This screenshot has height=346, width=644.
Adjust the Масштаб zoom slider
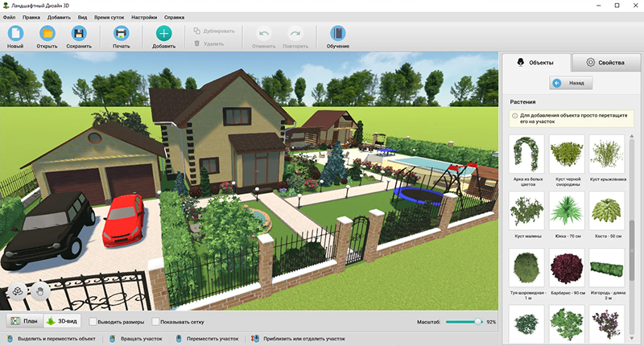coord(478,321)
